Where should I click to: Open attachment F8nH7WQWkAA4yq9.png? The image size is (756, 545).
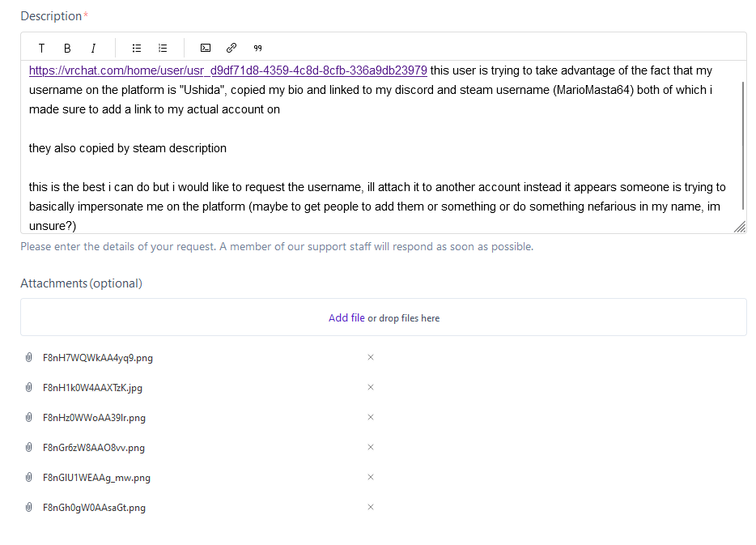click(x=98, y=358)
